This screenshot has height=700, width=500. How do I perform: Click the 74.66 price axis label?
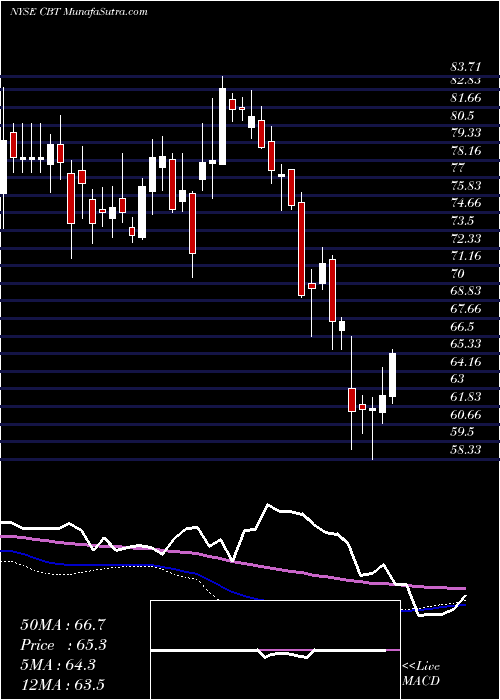pyautogui.click(x=466, y=203)
